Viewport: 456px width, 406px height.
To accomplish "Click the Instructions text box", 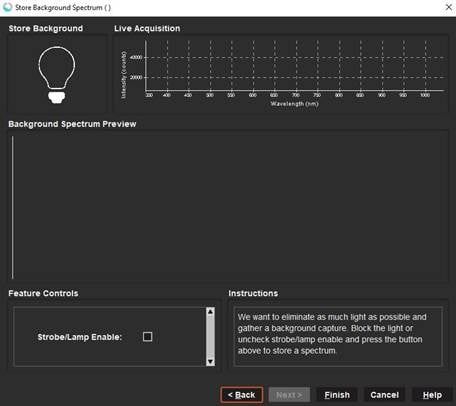I will pos(338,336).
